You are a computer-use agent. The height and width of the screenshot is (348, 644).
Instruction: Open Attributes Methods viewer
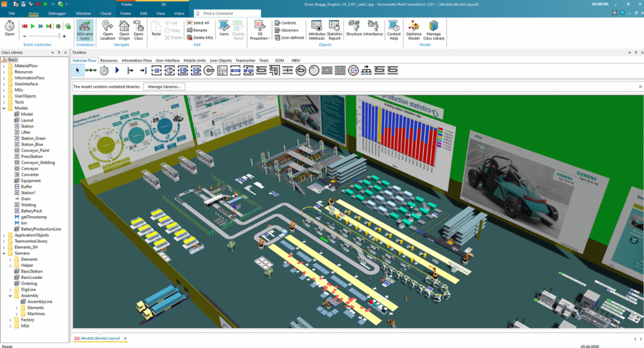pyautogui.click(x=317, y=30)
